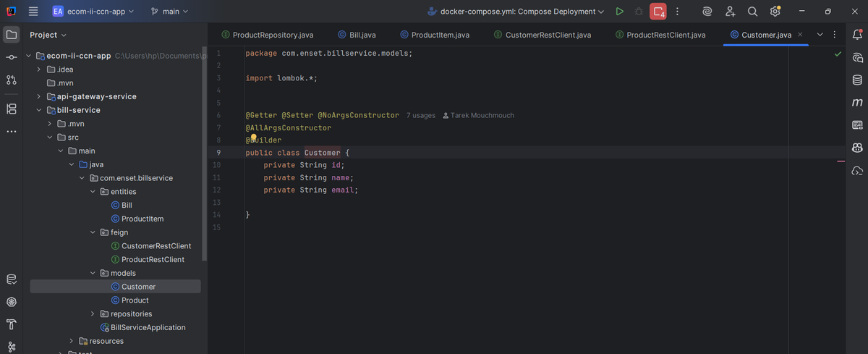Switch to ProductRestClient.java tab
This screenshot has width=868, height=354.
coord(660,35)
